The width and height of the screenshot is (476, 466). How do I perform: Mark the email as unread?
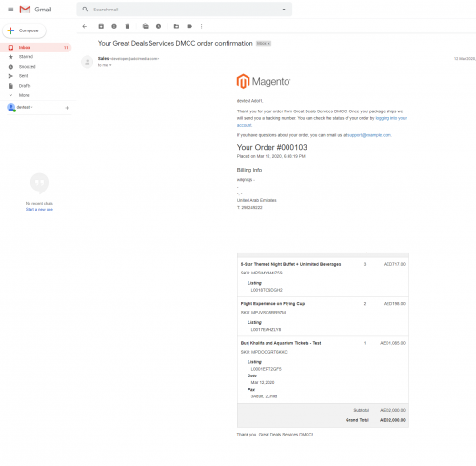click(x=146, y=26)
